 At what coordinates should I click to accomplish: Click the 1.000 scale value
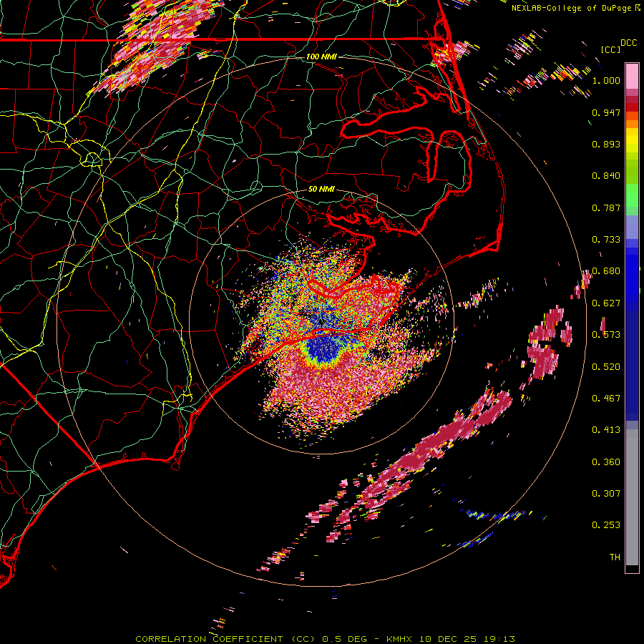(606, 80)
